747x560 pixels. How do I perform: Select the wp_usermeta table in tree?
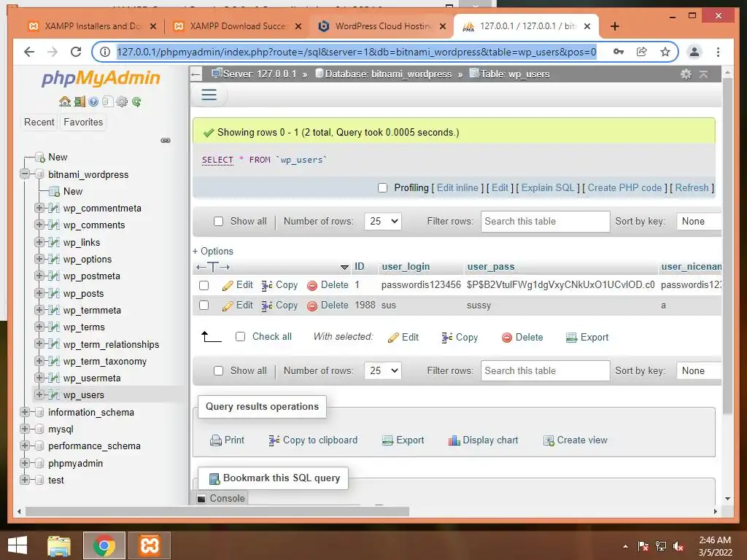92,378
